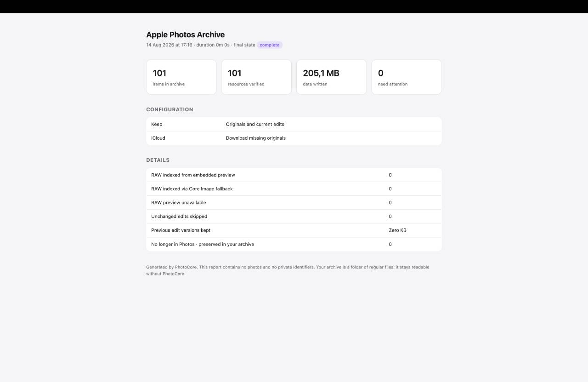Screen dimensions: 588x382
Task: Select the "Zero KB" value
Action: pyautogui.click(x=397, y=230)
